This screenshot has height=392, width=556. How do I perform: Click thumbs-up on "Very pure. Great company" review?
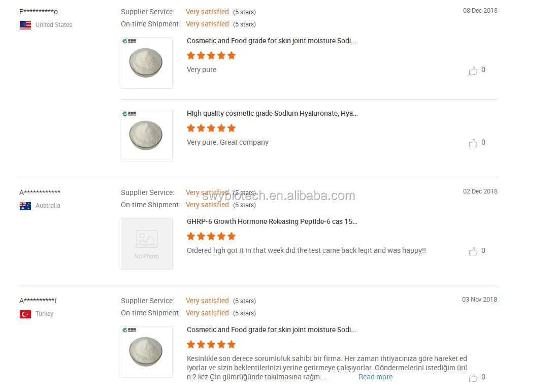pyautogui.click(x=473, y=143)
